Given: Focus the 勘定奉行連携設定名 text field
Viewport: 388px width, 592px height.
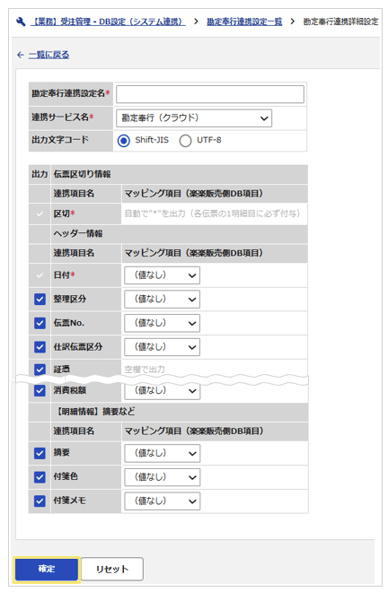Looking at the screenshot, I should point(210,94).
